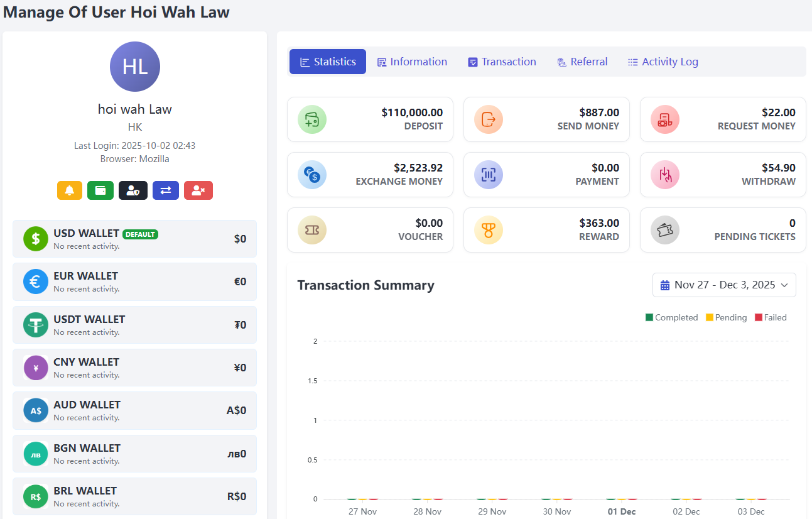Image resolution: width=812 pixels, height=519 pixels.
Task: Select the USD Wallet row
Action: click(134, 239)
